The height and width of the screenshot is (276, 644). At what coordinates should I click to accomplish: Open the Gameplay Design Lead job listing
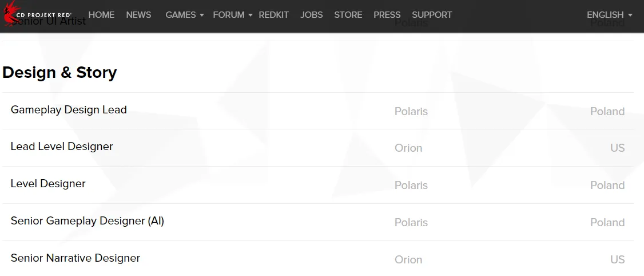[318, 111]
